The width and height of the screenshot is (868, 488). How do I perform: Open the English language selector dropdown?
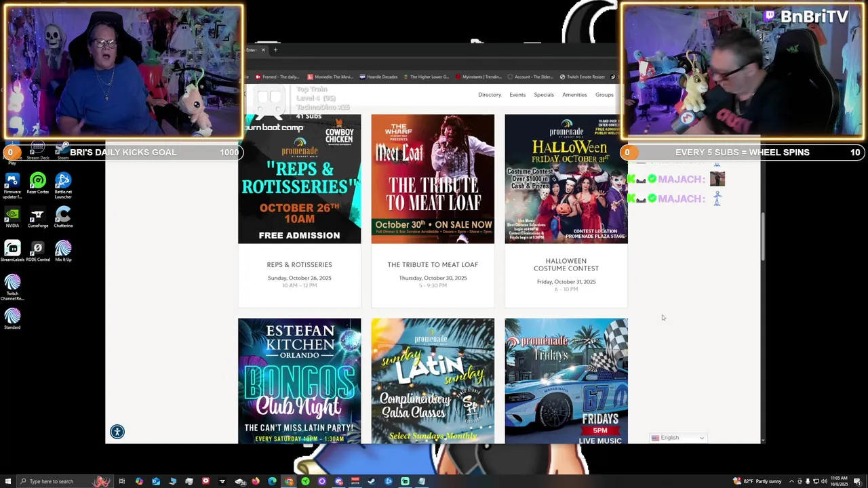[x=678, y=438]
